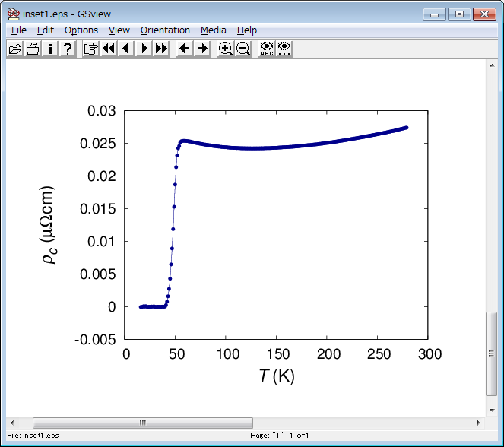The image size is (504, 447).
Task: Click the Print icon in toolbar
Action: 33,49
